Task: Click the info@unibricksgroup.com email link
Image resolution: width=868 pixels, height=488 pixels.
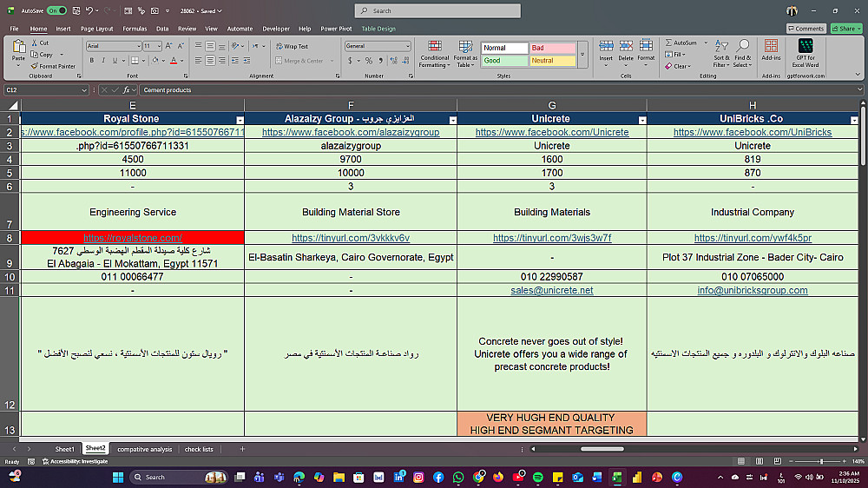Action: 753,290
